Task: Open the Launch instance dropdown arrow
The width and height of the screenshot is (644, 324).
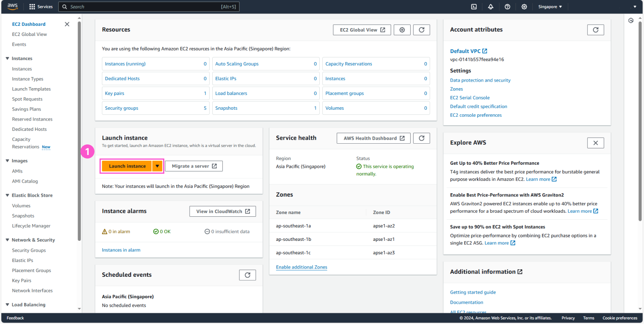Action: pos(157,166)
